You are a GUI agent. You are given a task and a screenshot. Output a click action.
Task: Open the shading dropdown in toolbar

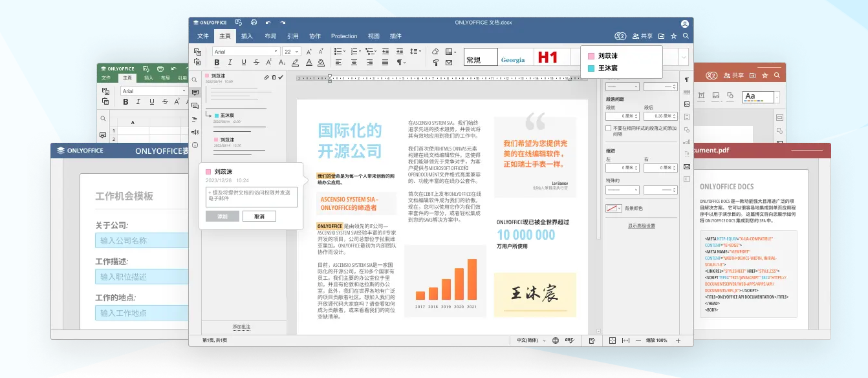coord(456,52)
